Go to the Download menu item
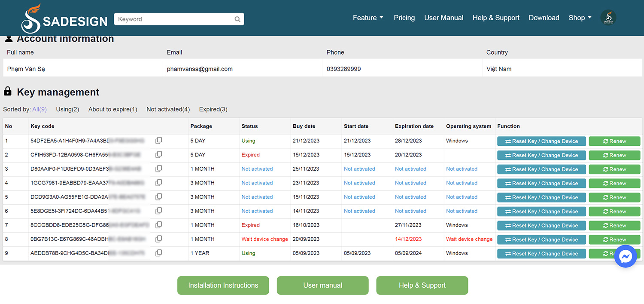 coord(544,18)
